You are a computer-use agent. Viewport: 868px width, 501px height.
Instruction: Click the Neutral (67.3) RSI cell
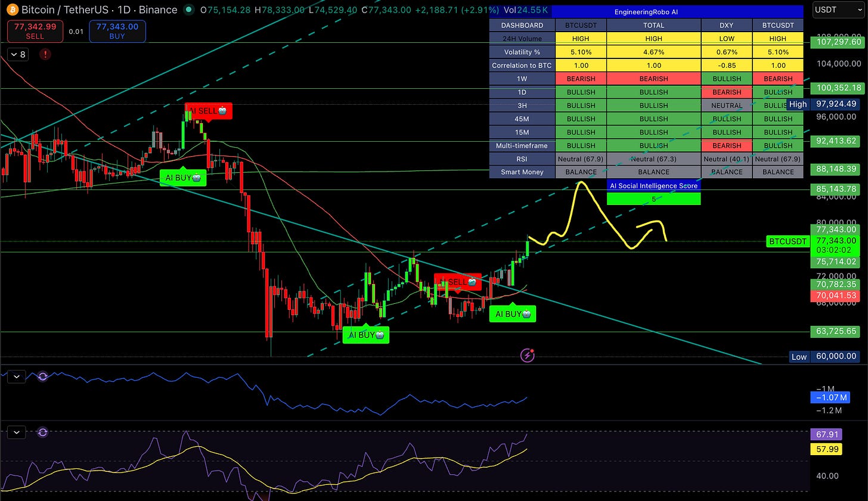pyautogui.click(x=654, y=159)
